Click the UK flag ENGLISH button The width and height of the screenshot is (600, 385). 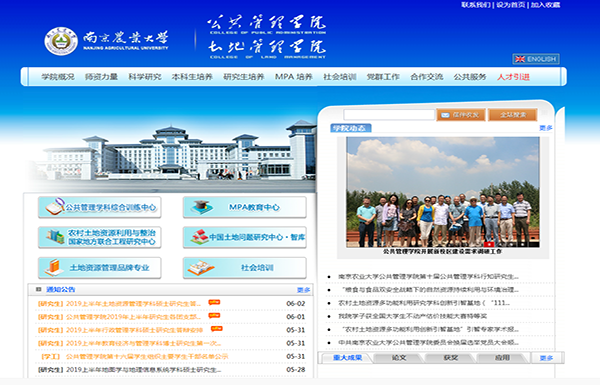536,59
